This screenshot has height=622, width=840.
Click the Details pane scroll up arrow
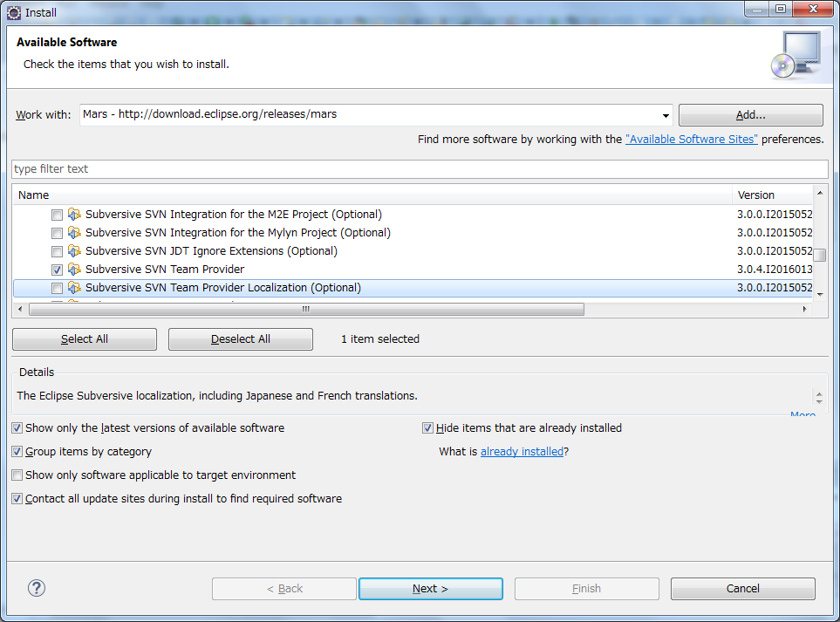pos(819,393)
